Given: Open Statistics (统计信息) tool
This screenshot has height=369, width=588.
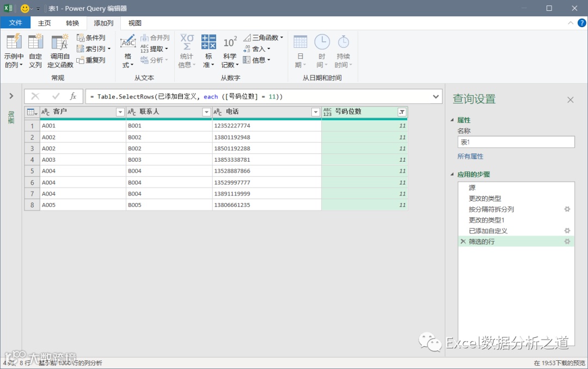Looking at the screenshot, I should pos(187,51).
